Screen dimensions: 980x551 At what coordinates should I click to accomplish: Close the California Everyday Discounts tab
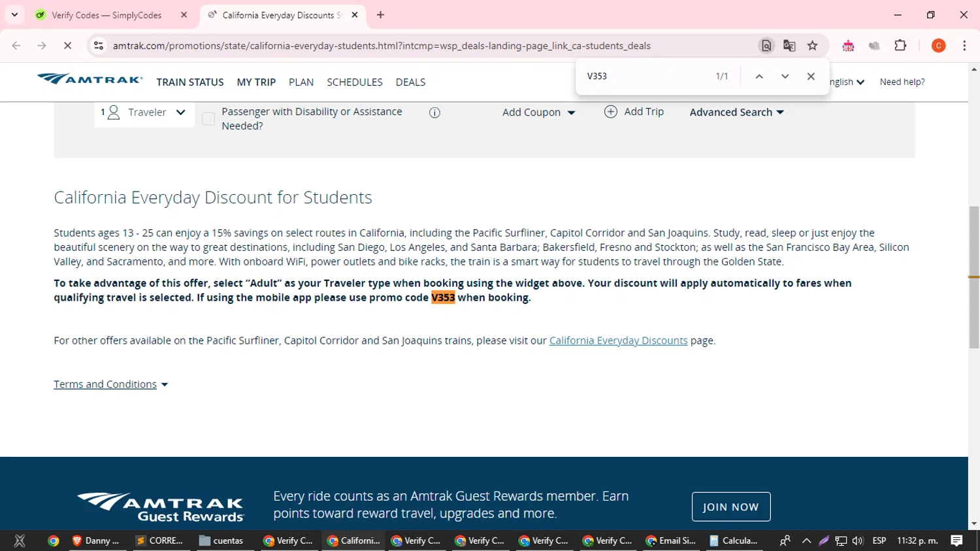tap(355, 15)
